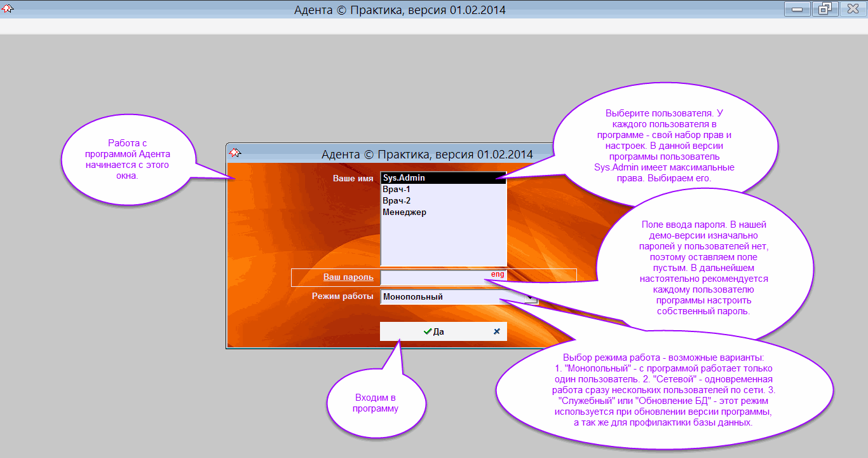The height and width of the screenshot is (458, 868).
Task: Click the Адента icon in login dialog title
Action: click(235, 153)
